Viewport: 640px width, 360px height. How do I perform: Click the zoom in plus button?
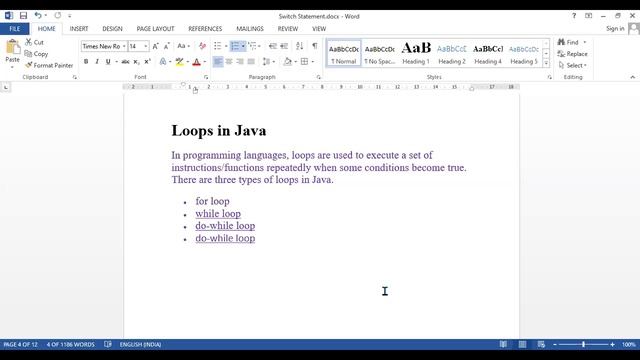pyautogui.click(x=612, y=344)
